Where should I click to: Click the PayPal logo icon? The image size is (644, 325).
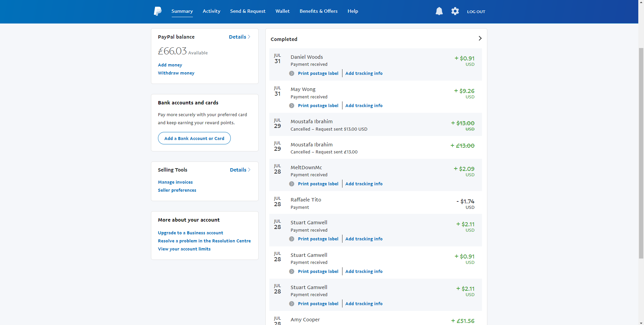pyautogui.click(x=158, y=11)
